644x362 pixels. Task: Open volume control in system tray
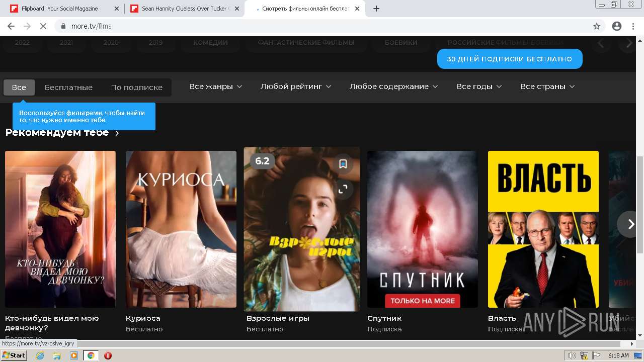point(572,355)
